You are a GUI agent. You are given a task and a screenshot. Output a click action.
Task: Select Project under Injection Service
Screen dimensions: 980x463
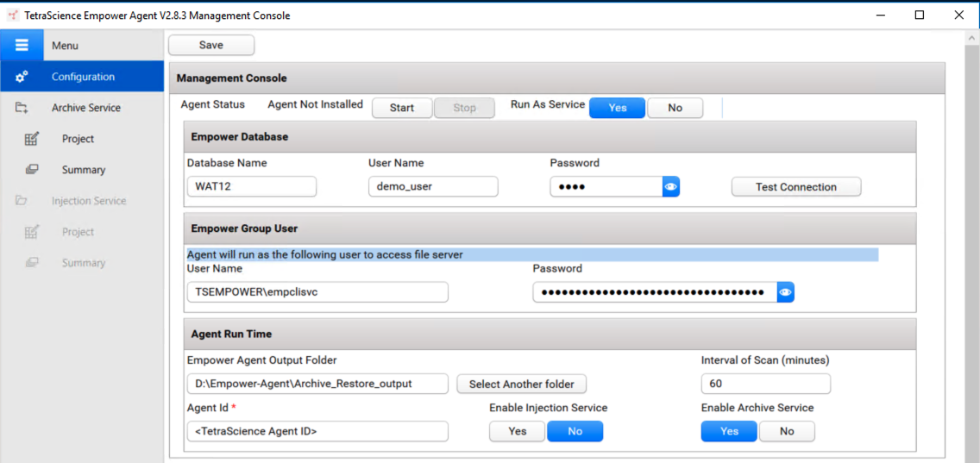click(x=82, y=232)
